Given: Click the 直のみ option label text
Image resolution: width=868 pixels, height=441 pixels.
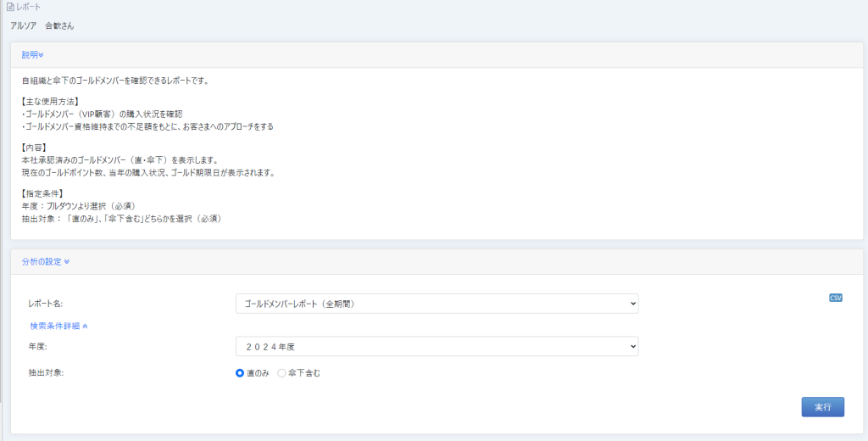Looking at the screenshot, I should pos(258,373).
